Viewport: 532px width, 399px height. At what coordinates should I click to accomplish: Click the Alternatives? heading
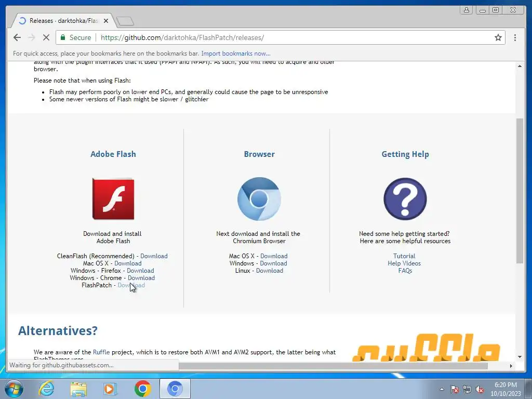tap(58, 330)
